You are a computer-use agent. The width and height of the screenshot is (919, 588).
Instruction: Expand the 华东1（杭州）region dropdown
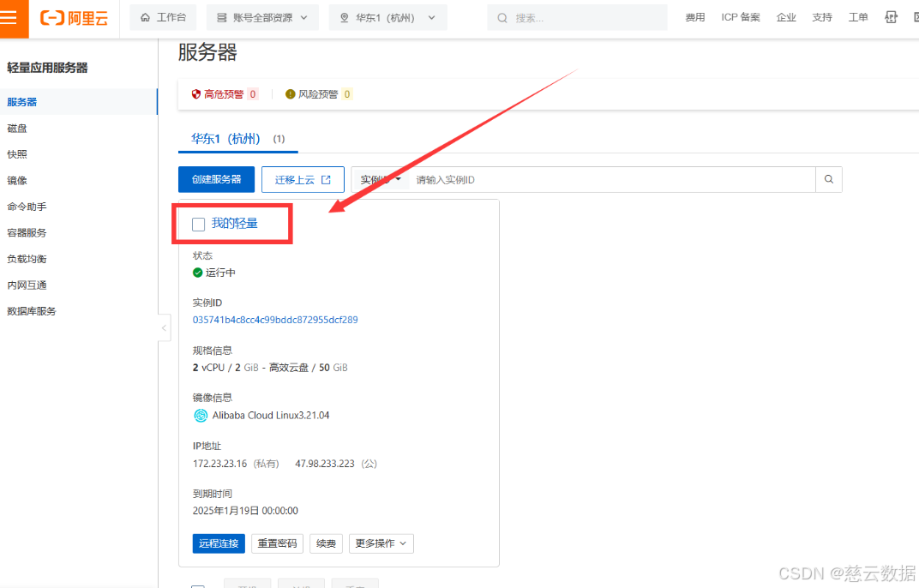pos(388,18)
